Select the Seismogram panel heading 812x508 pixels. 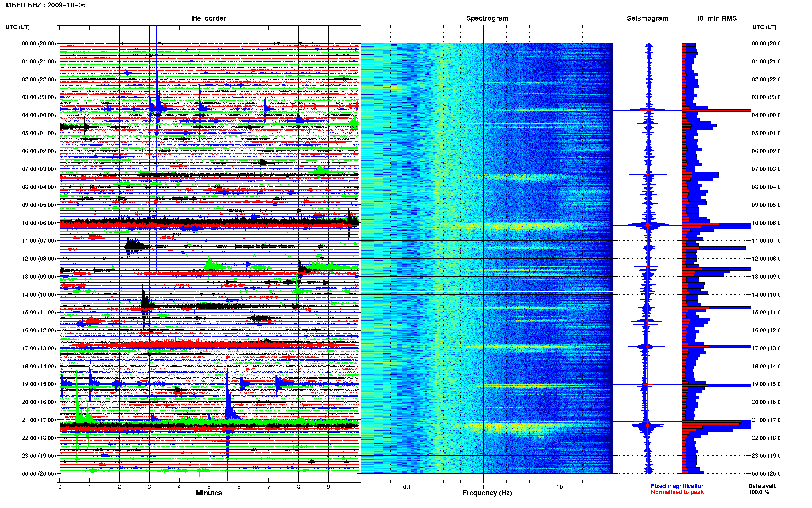pos(647,19)
